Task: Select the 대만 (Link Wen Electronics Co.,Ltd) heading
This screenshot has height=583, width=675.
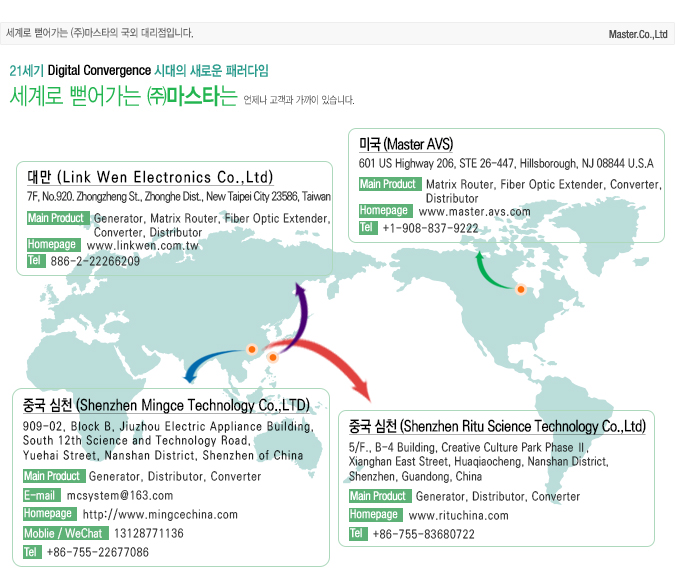Action: tap(150, 177)
